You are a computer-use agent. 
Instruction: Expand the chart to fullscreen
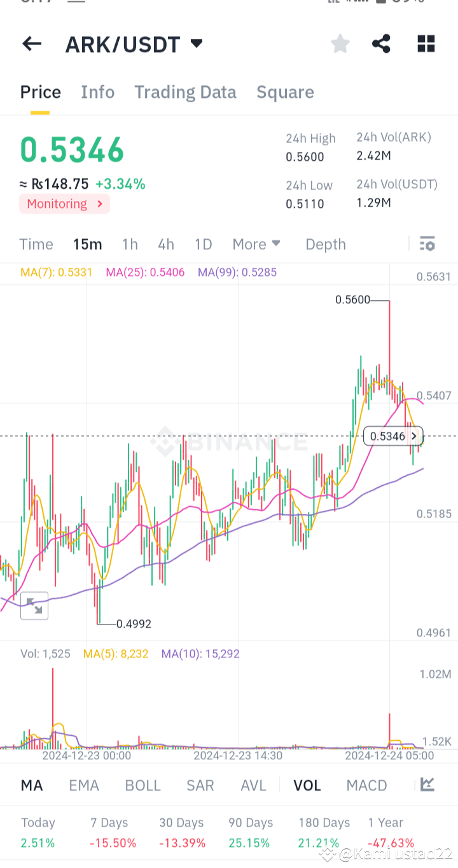[x=34, y=605]
